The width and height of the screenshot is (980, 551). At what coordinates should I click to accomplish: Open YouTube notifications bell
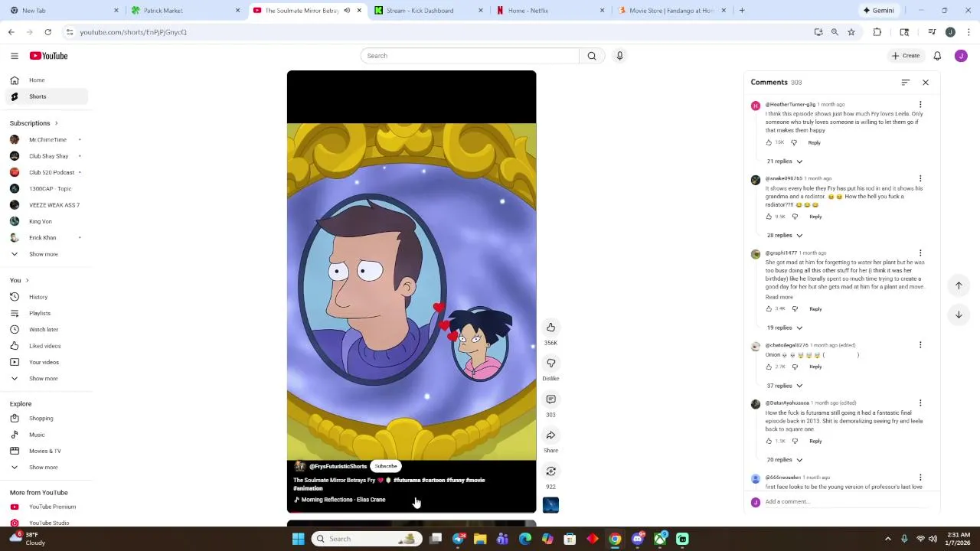[937, 56]
